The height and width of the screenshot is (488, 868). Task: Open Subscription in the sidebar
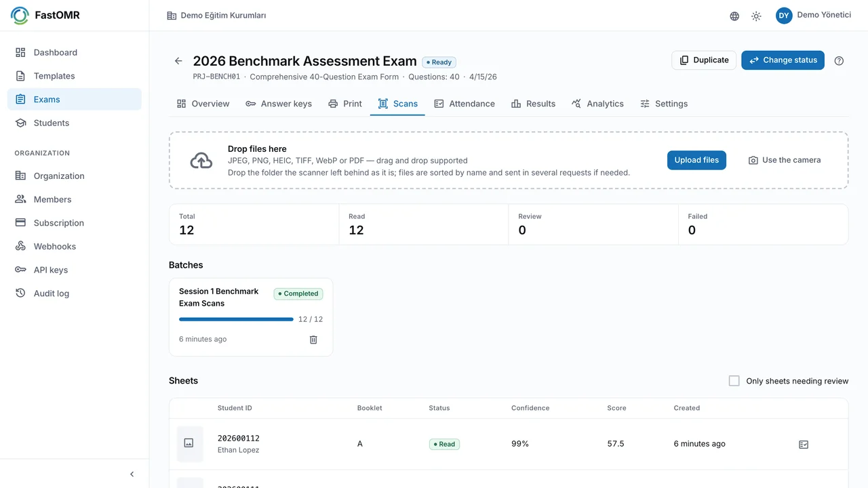(75, 222)
